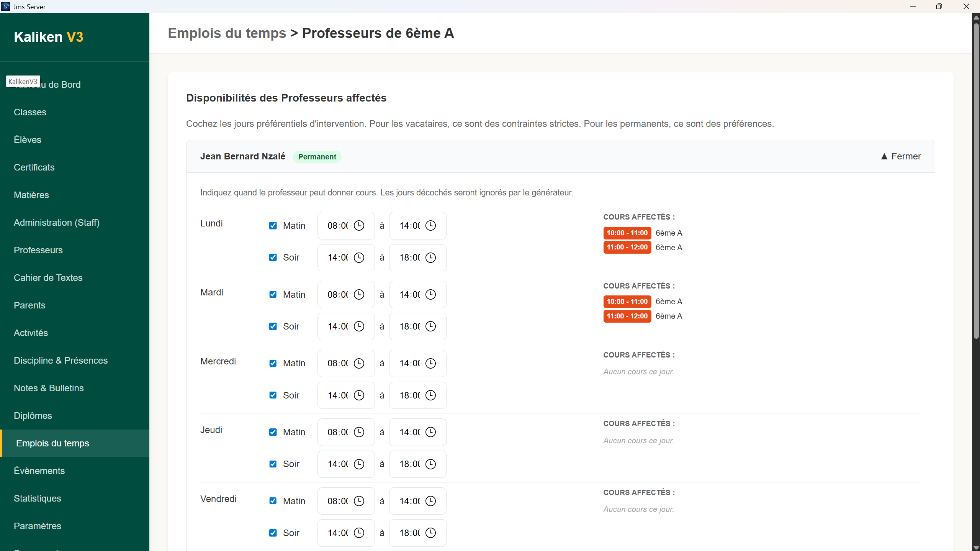Click clock icon in Lundi Matin start time
The height and width of the screenshot is (551, 980).
pyautogui.click(x=359, y=225)
